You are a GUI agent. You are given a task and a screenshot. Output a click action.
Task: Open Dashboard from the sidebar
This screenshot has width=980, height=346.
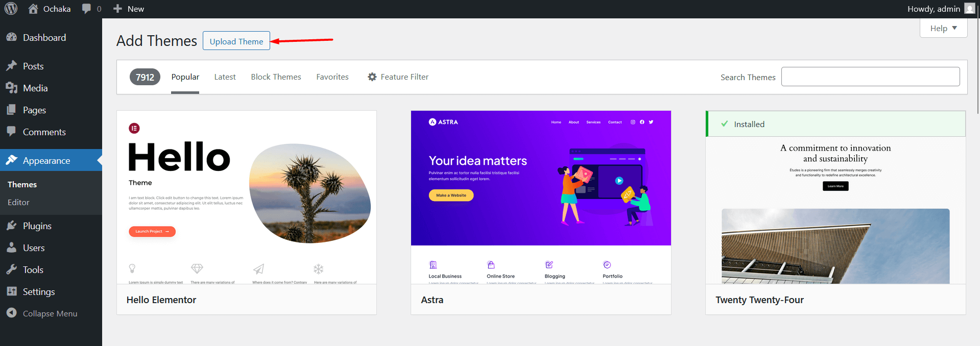tap(44, 38)
